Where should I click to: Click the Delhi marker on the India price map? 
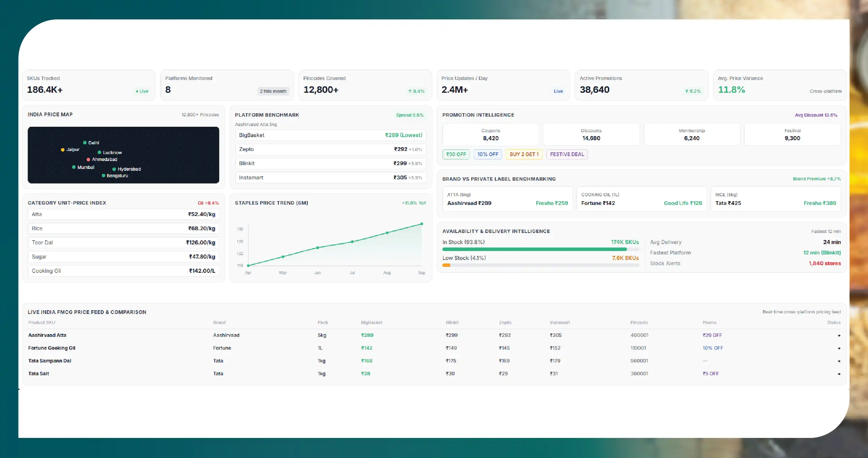tap(85, 143)
